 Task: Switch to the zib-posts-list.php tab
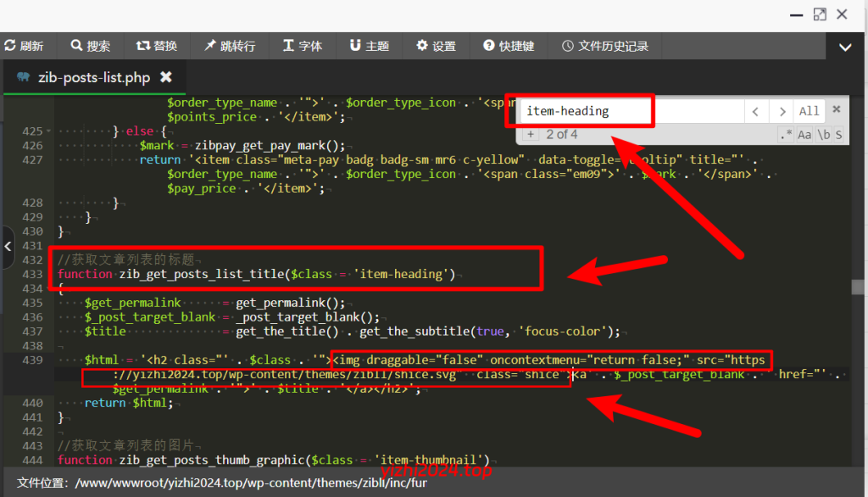click(93, 77)
